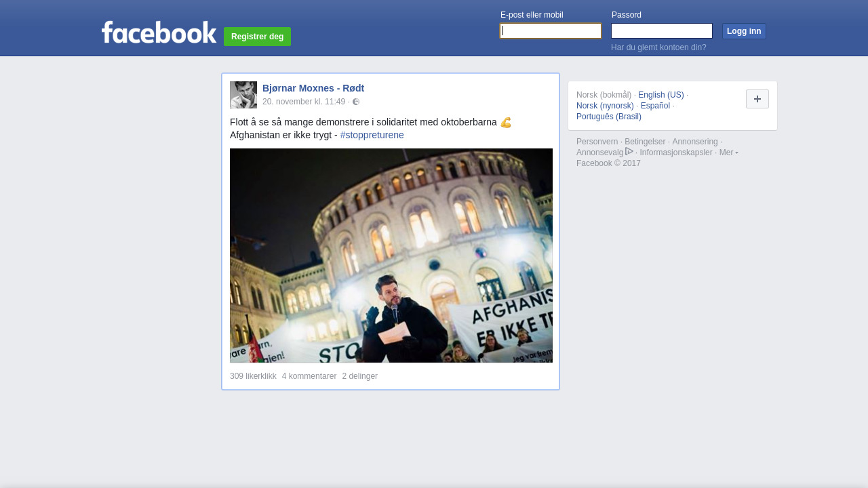Screen dimensions: 868x488
Task: Click the Facebook logo
Action: point(159,33)
